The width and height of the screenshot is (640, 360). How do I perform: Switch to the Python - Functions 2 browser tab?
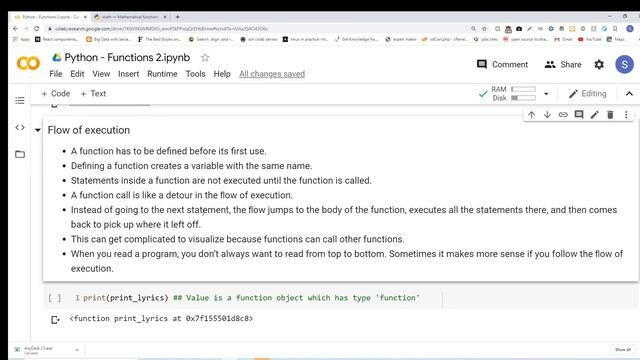pyautogui.click(x=51, y=17)
